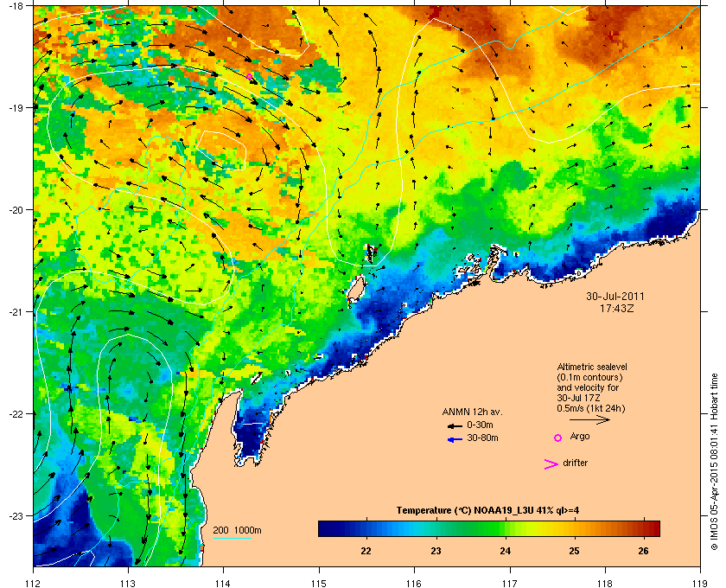The width and height of the screenshot is (726, 588).
Task: Click the 'ANMN 12h av.' label
Action: tap(472, 412)
